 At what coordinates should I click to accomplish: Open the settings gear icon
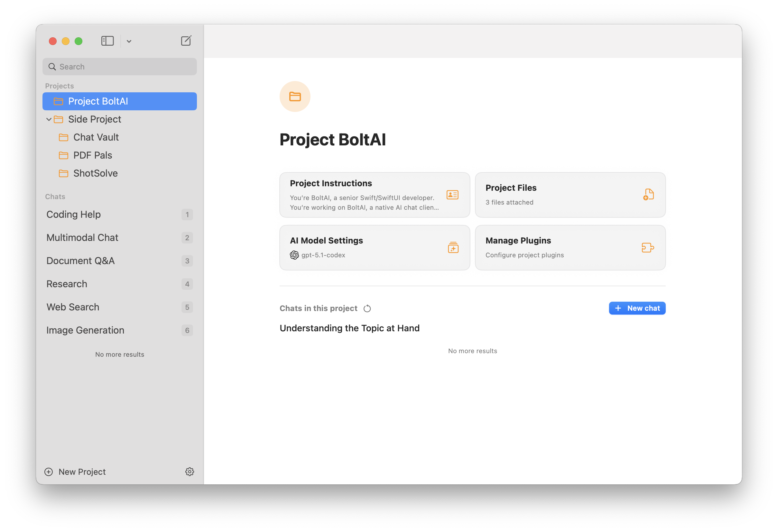[190, 472]
